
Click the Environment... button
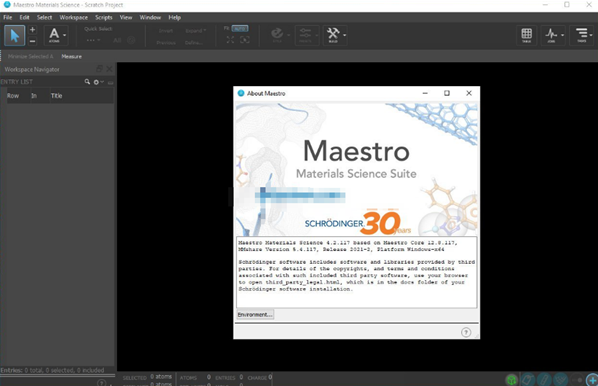(x=255, y=315)
